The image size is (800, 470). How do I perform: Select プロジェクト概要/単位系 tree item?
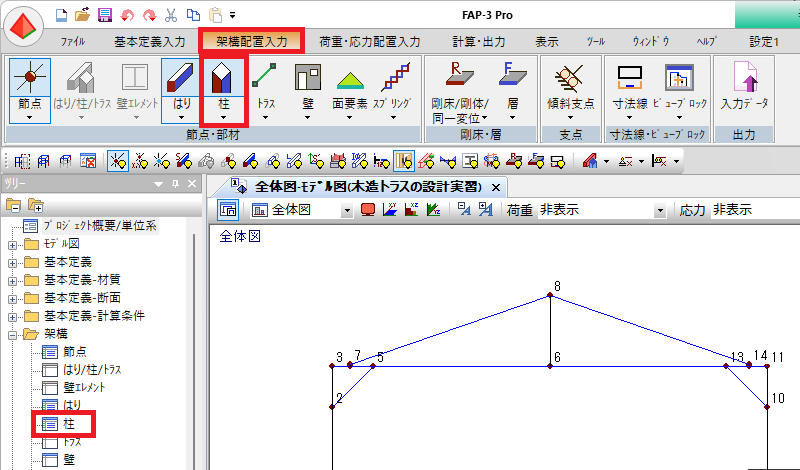pos(99,226)
